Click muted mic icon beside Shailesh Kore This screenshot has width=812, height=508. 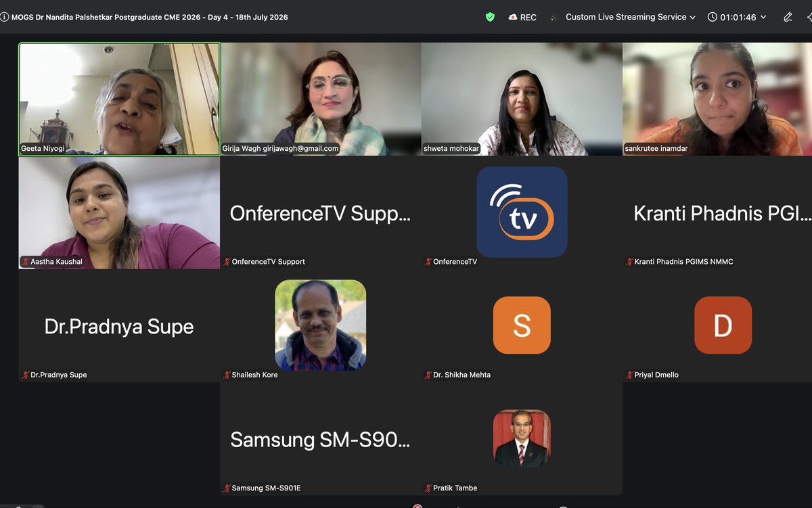(227, 375)
